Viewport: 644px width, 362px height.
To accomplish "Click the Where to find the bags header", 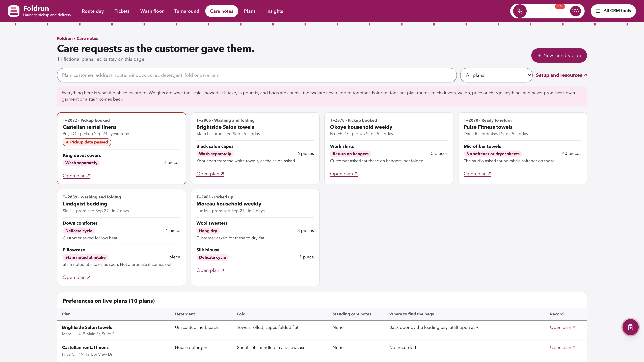I will [x=411, y=314].
